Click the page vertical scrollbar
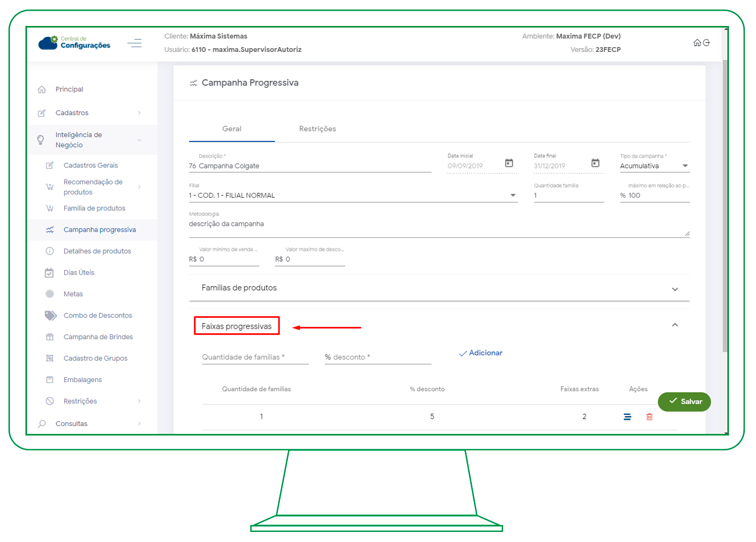756x542 pixels. pos(725,212)
